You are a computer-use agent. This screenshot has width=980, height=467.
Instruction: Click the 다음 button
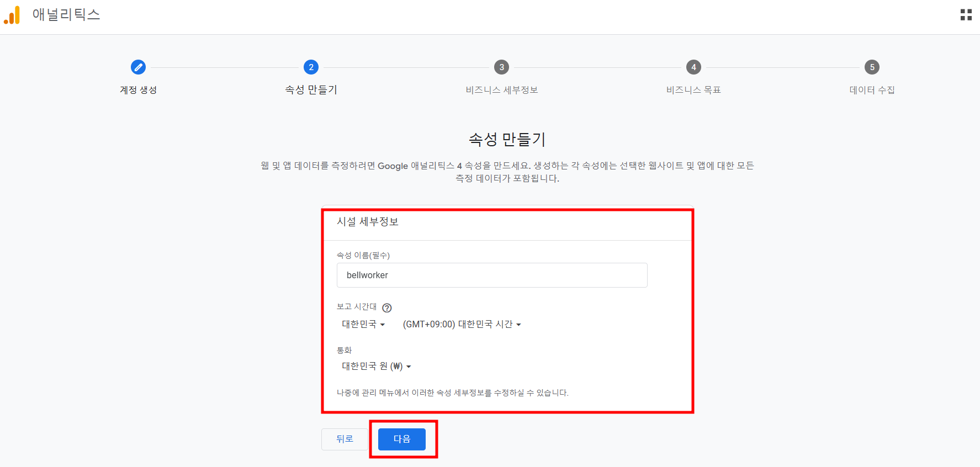tap(402, 439)
